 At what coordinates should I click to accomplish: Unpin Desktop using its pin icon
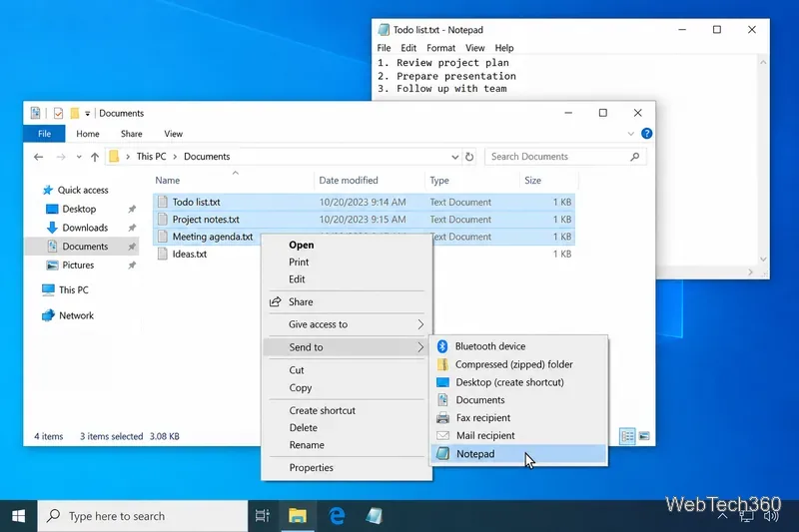132,209
